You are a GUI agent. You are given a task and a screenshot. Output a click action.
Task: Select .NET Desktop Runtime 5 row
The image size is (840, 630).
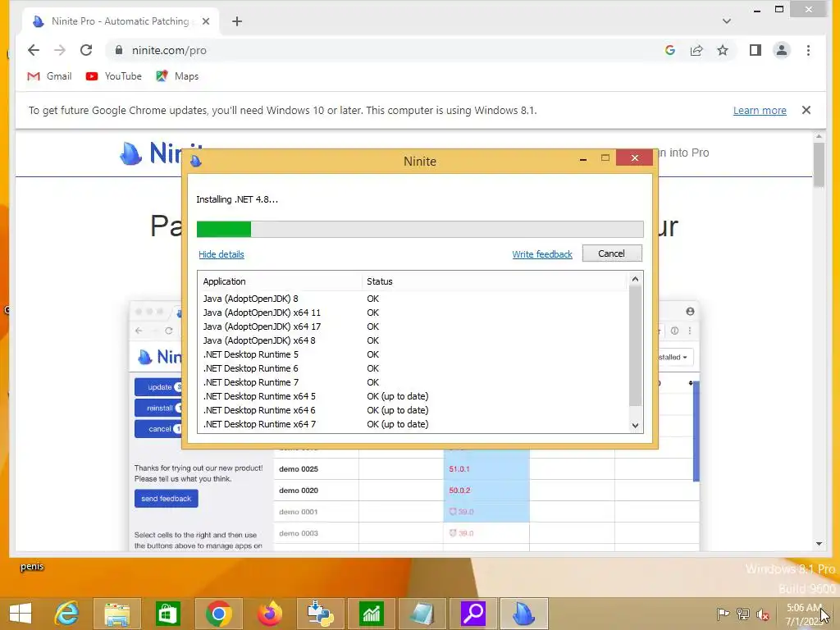pos(413,354)
